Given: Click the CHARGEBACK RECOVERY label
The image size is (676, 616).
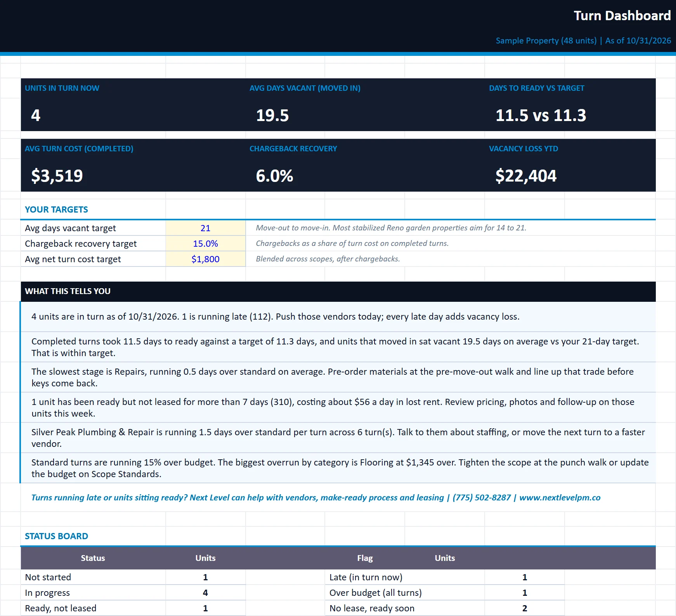Looking at the screenshot, I should (293, 149).
